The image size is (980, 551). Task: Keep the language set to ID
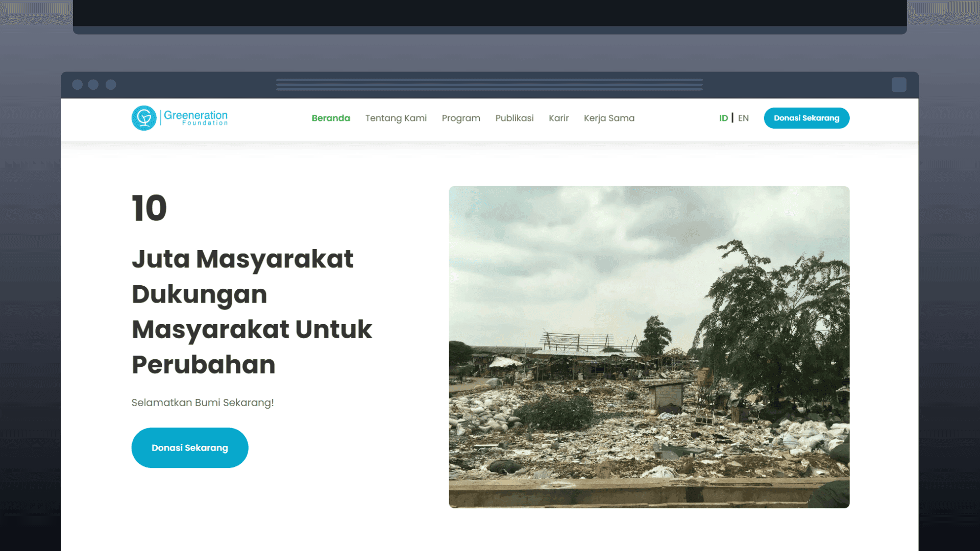(723, 118)
